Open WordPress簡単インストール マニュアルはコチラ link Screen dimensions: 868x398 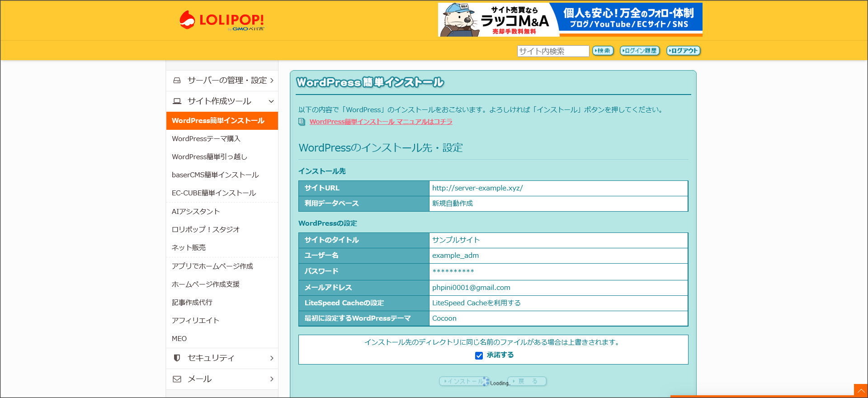click(x=381, y=122)
